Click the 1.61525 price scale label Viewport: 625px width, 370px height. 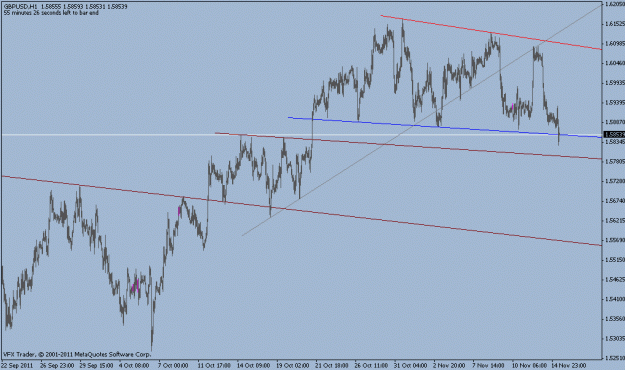614,24
